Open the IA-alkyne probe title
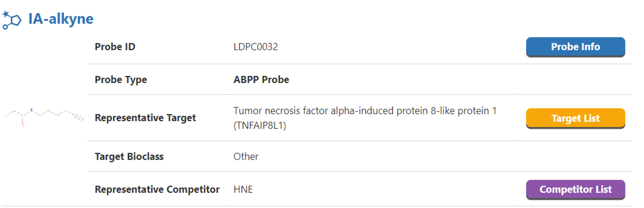This screenshot has width=644, height=208. (61, 19)
